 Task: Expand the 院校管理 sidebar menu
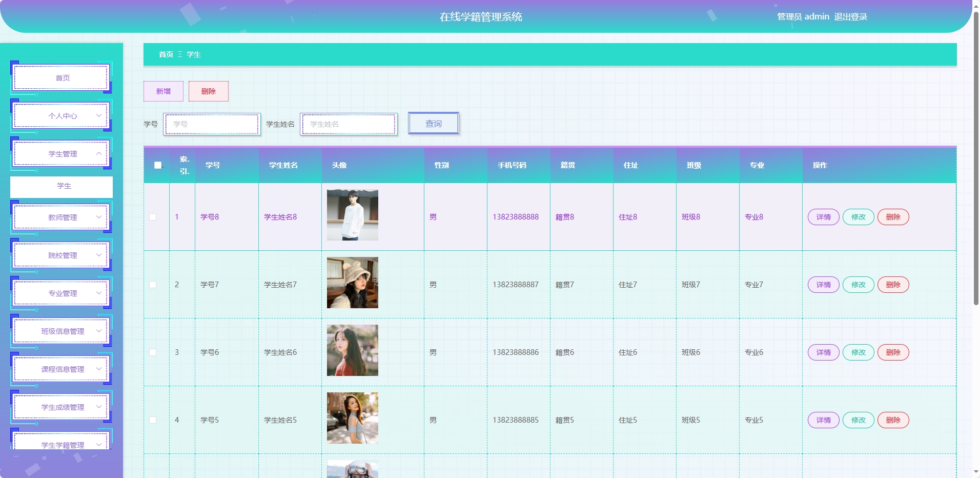pos(62,255)
